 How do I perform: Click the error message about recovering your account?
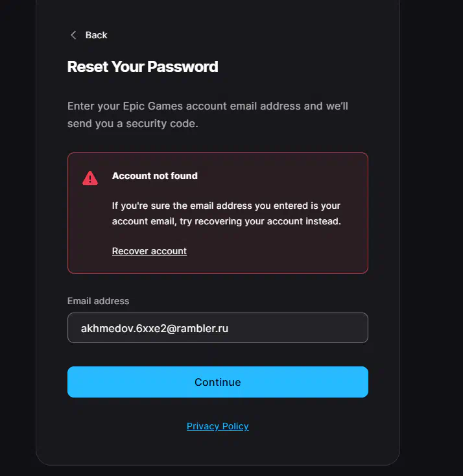(x=226, y=213)
